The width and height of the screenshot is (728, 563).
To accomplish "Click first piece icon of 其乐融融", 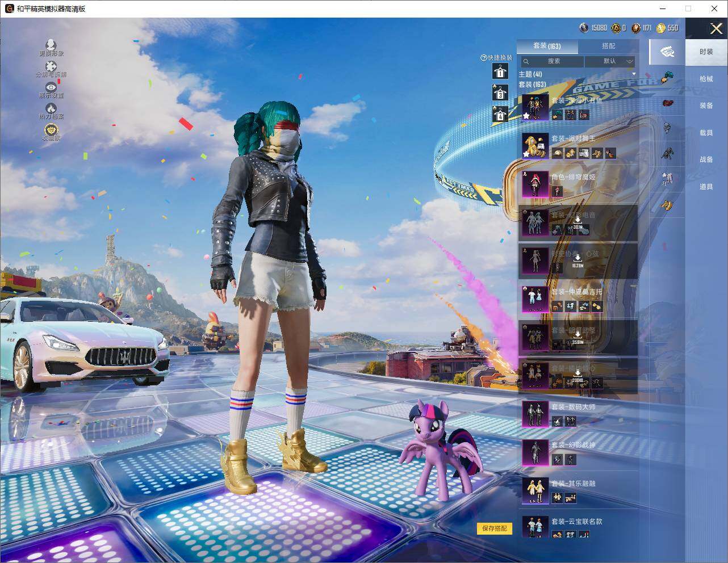I will tap(557, 498).
